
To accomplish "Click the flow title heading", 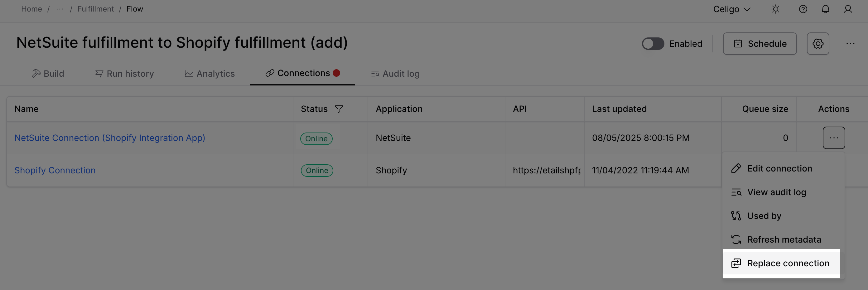I will (x=182, y=42).
